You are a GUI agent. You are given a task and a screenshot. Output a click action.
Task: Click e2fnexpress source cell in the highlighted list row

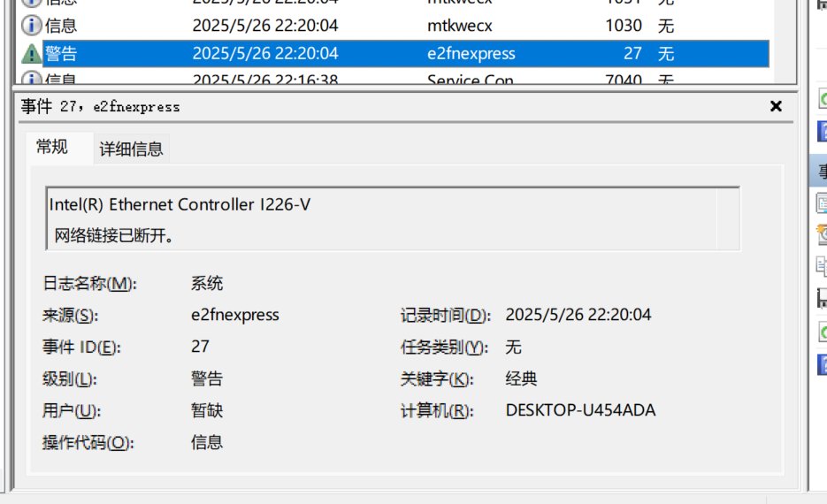[471, 53]
